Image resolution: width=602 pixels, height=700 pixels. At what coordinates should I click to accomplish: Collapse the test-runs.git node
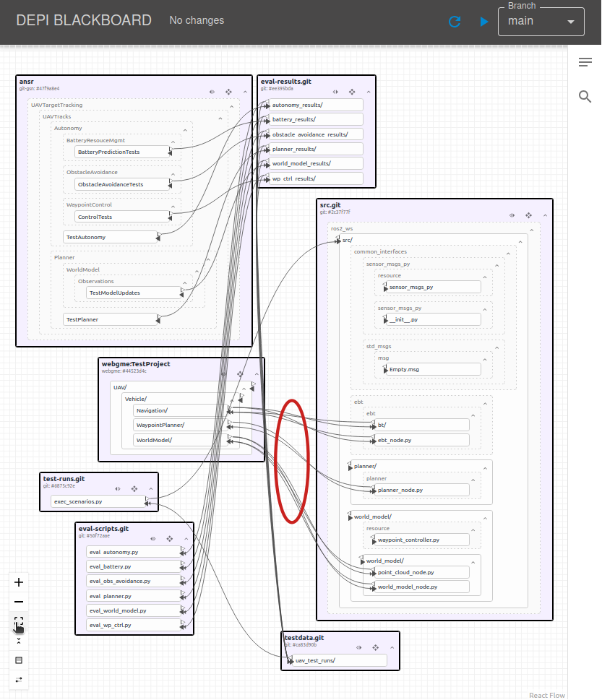(151, 489)
